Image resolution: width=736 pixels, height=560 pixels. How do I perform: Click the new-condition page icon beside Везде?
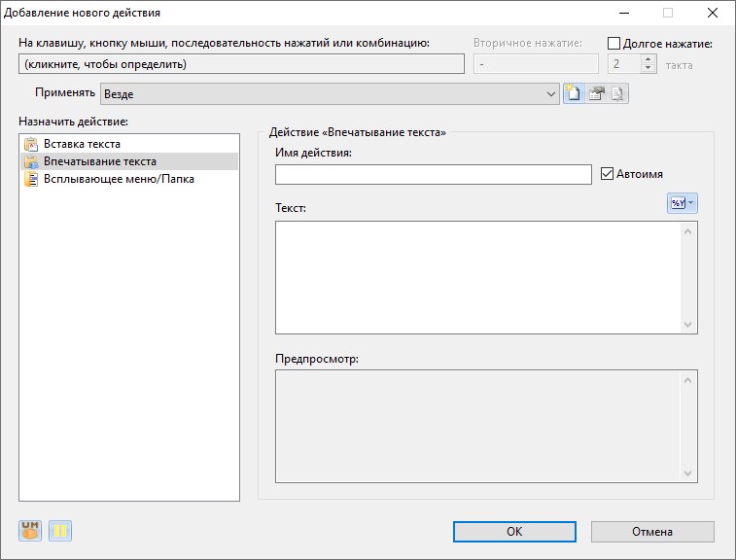pos(573,93)
